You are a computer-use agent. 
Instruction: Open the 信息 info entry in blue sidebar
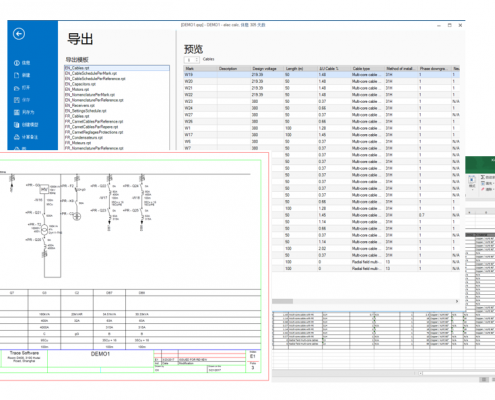(x=22, y=63)
